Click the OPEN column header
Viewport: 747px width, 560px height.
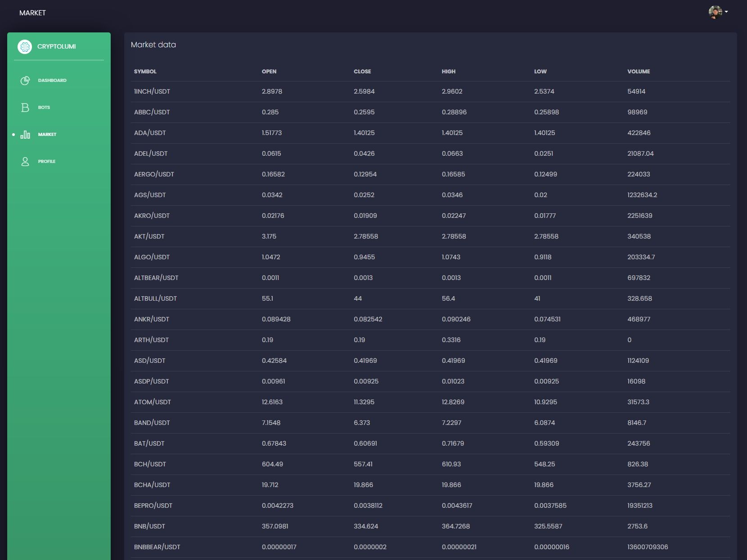click(269, 71)
